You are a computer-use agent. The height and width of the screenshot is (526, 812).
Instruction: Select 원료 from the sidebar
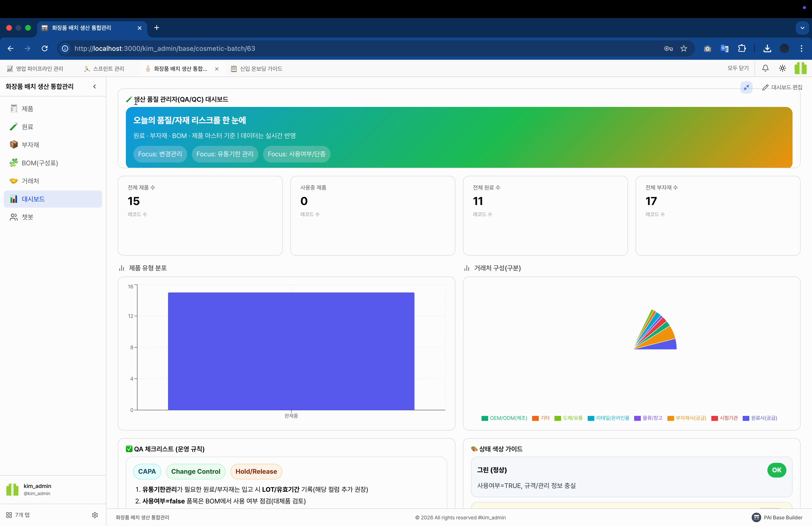tap(27, 127)
